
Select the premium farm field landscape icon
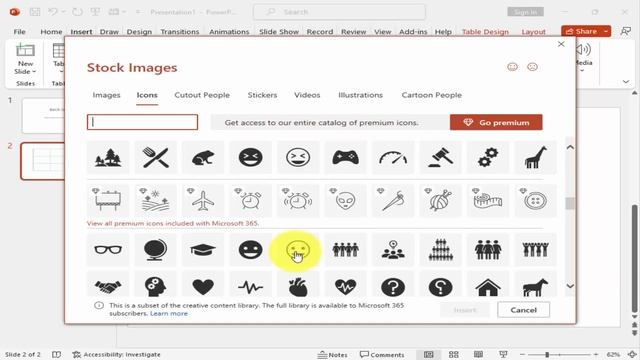pos(156,200)
